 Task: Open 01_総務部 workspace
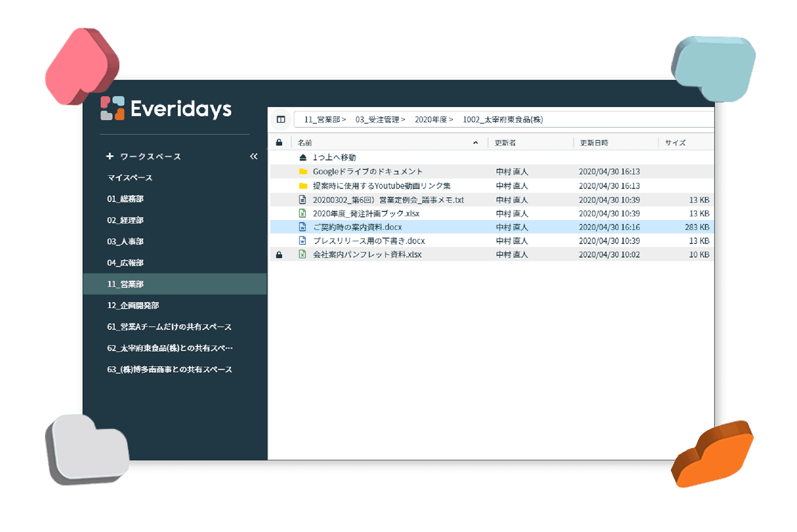pos(125,199)
